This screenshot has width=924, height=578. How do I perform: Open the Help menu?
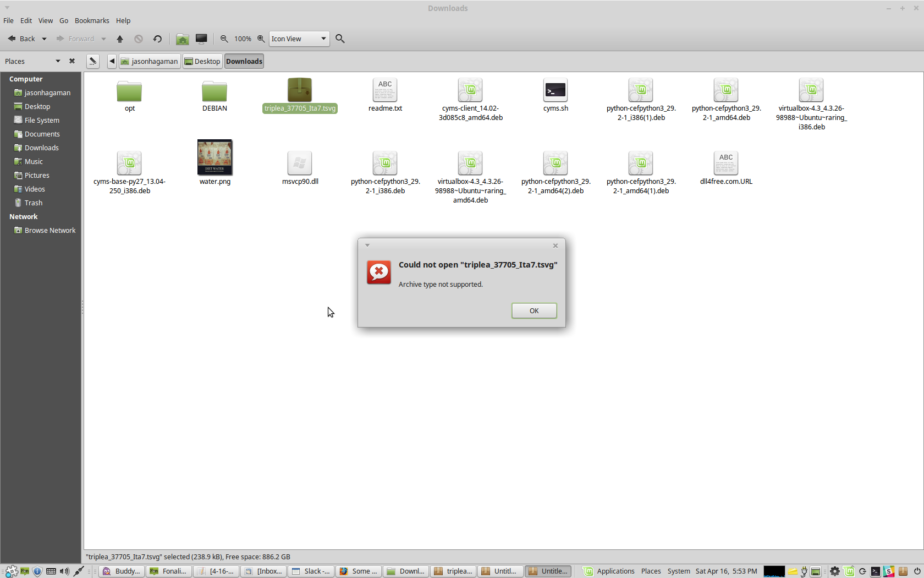123,20
